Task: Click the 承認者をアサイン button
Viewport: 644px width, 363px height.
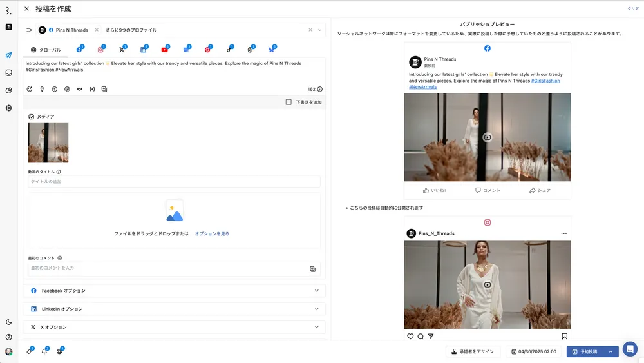Action: [473, 351]
